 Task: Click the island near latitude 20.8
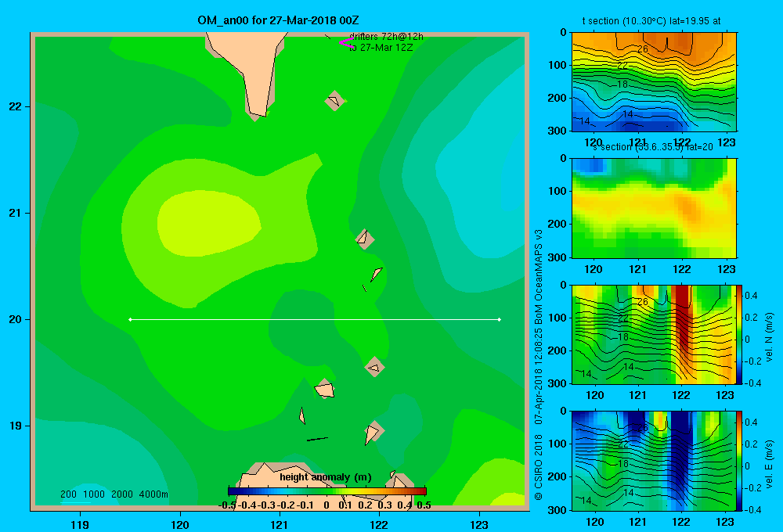click(x=365, y=239)
